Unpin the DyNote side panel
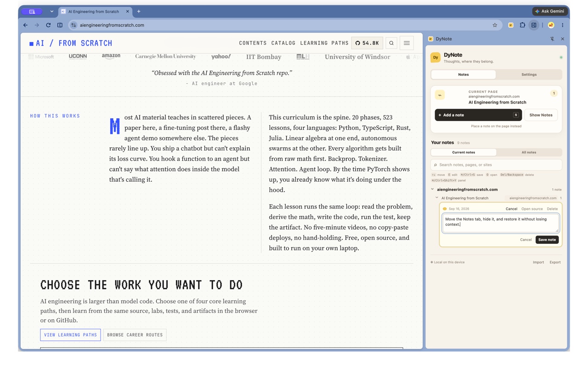This screenshot has height=368, width=588. click(552, 39)
